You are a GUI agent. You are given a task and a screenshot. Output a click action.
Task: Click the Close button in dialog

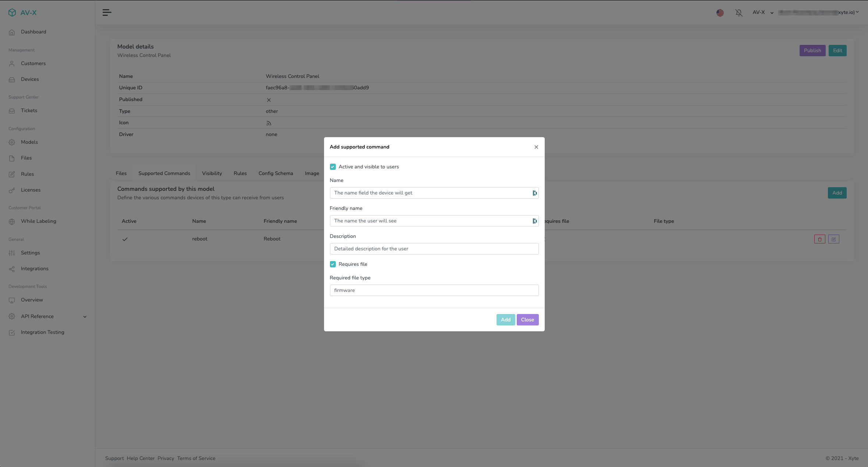tap(527, 319)
